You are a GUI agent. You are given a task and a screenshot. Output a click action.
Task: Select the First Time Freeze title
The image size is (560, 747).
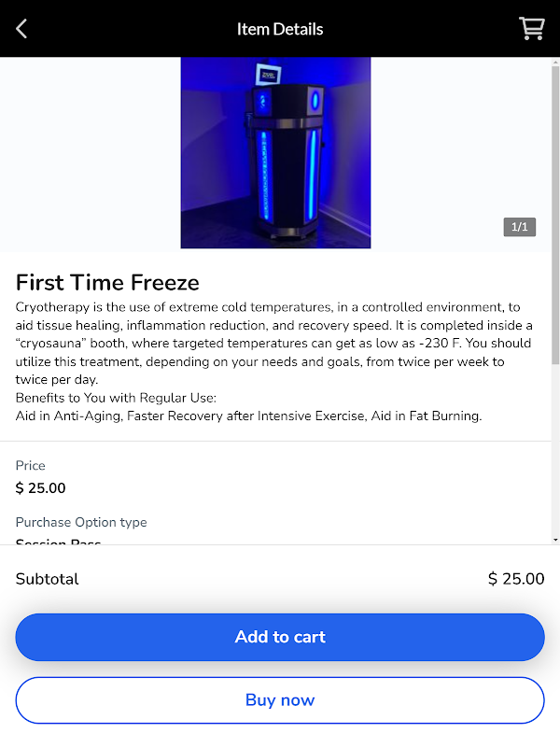tap(107, 283)
